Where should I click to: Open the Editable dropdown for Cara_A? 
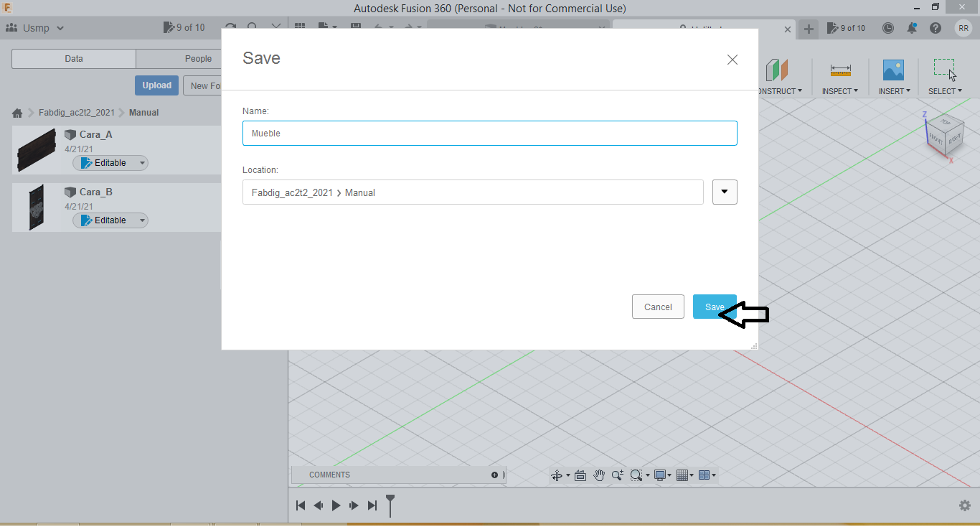[x=110, y=163]
